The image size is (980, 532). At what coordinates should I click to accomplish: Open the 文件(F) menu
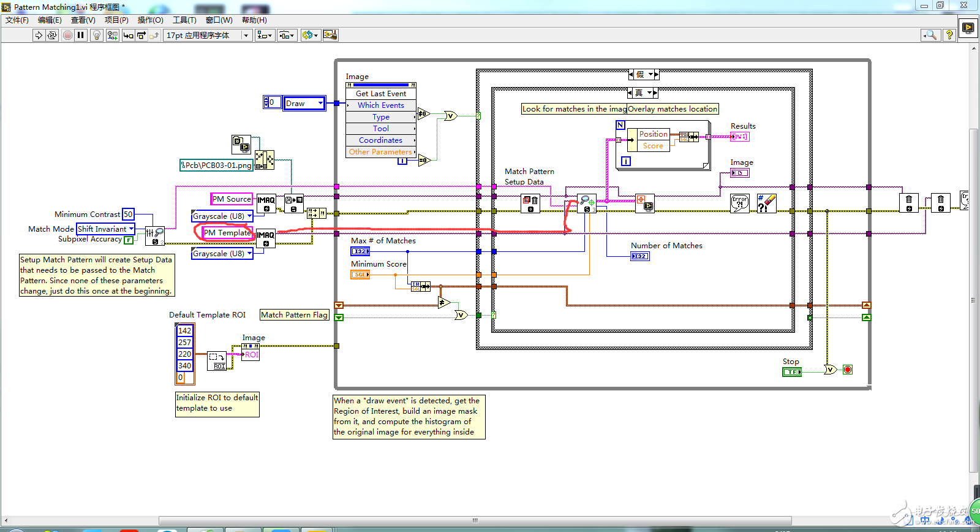(x=17, y=20)
